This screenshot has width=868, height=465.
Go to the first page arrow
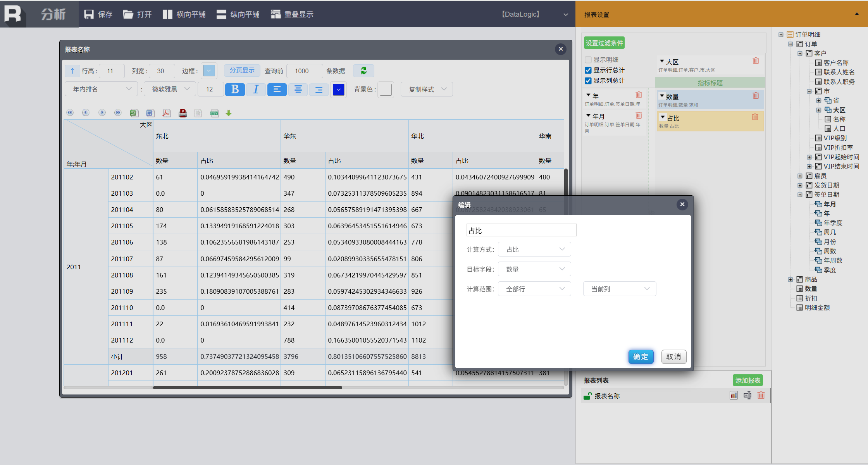[x=70, y=113]
